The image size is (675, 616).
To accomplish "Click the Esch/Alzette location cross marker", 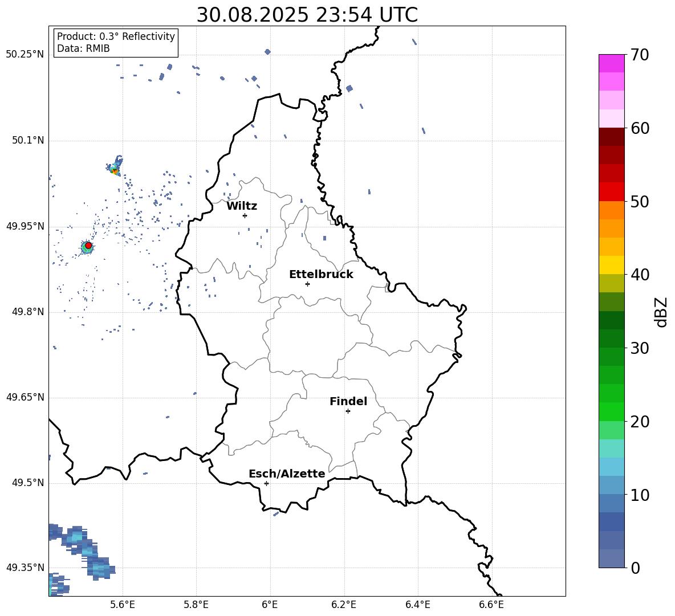I will (266, 483).
